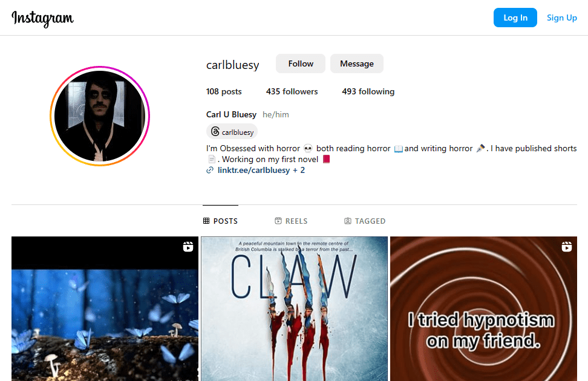Switch to the REELS tab
The image size is (588, 381).
[x=291, y=221]
